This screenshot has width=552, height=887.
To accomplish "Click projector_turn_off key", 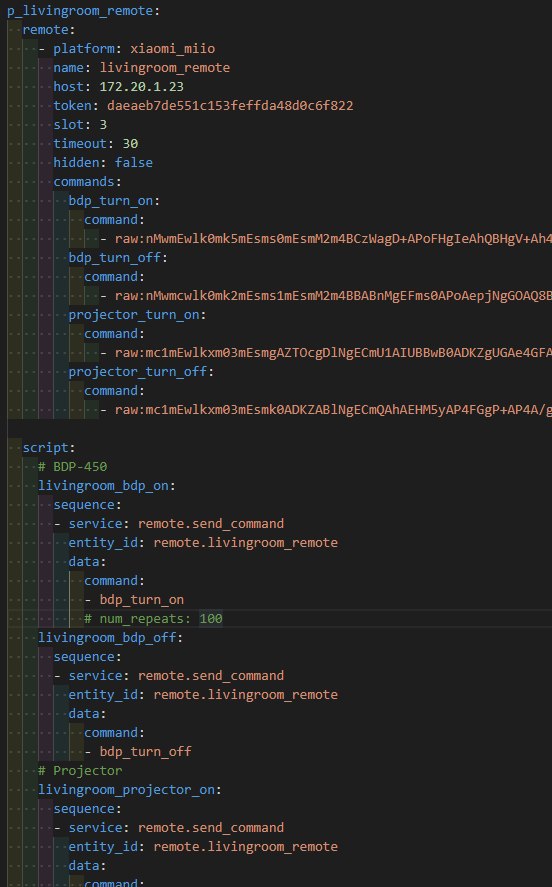I will (138, 372).
